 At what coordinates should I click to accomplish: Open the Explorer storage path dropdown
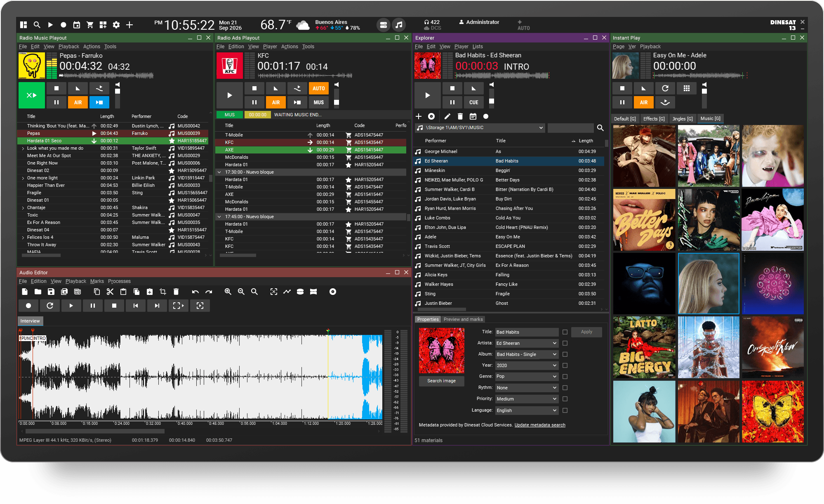[480, 128]
